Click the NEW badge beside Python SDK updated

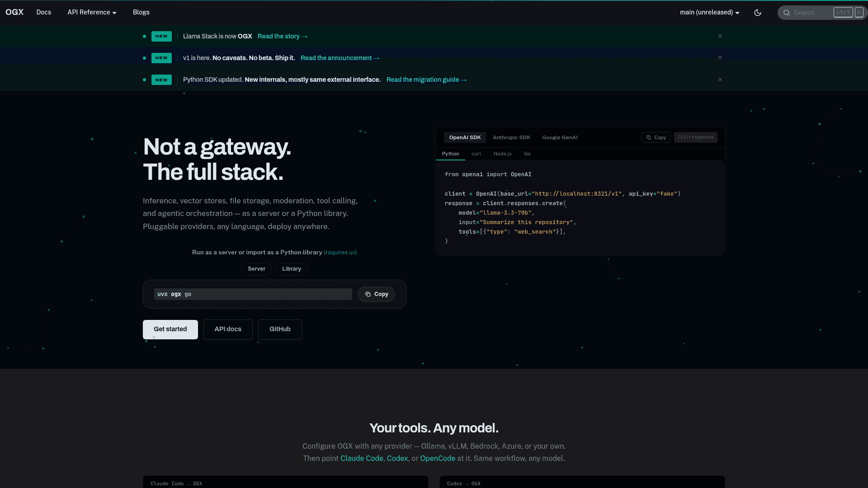click(x=161, y=80)
